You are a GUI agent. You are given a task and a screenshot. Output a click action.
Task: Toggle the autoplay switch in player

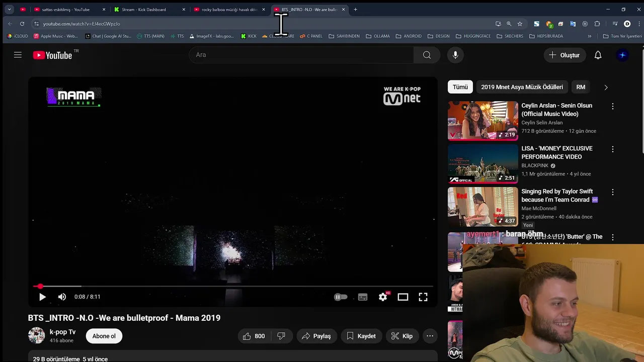[341, 297]
